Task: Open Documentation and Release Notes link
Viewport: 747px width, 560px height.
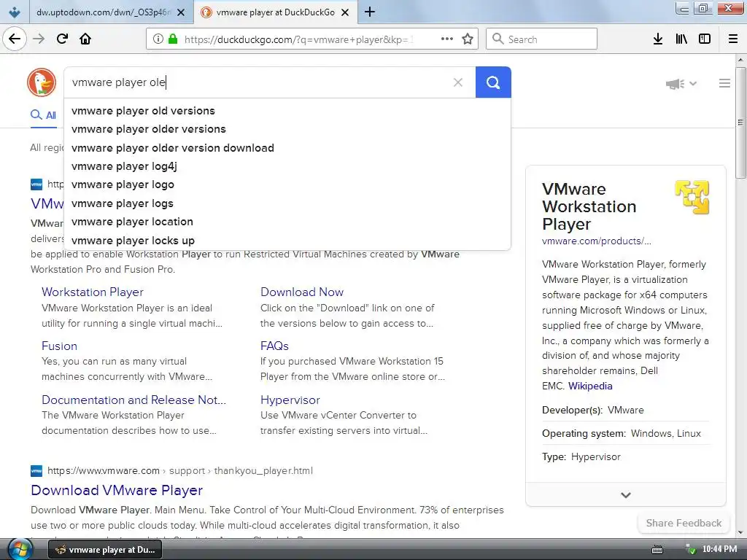Action: [x=134, y=400]
